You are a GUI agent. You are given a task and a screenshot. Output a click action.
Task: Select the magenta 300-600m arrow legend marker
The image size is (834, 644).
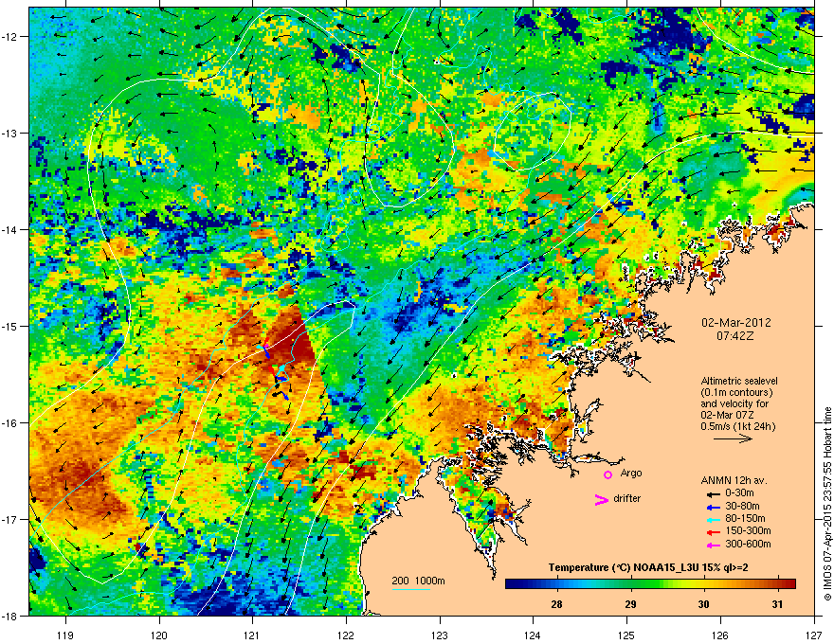(712, 545)
